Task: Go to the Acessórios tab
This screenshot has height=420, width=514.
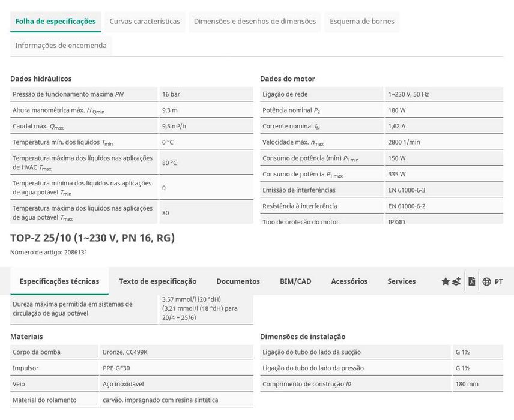Action: [x=349, y=281]
